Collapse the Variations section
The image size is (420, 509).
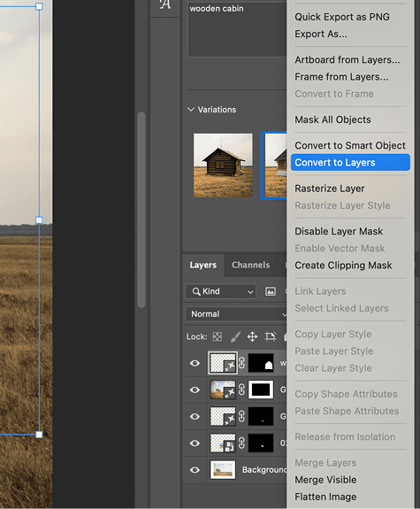pyautogui.click(x=191, y=110)
